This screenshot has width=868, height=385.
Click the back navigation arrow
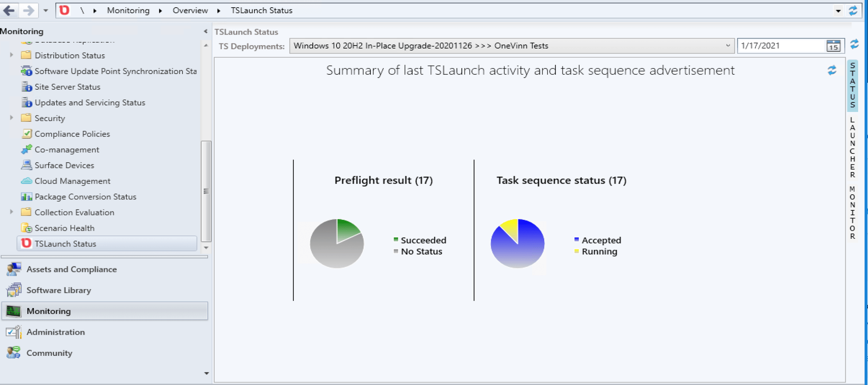pyautogui.click(x=9, y=10)
